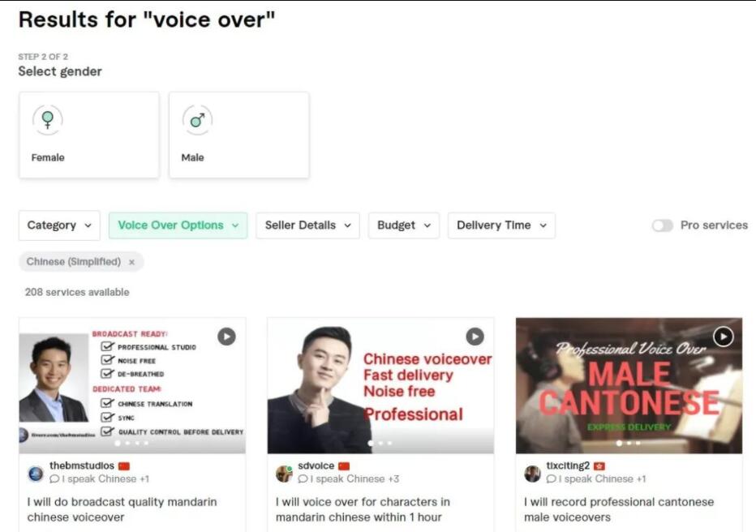Click the tixciting2 seller avatar
The image size is (756, 532).
(x=532, y=474)
